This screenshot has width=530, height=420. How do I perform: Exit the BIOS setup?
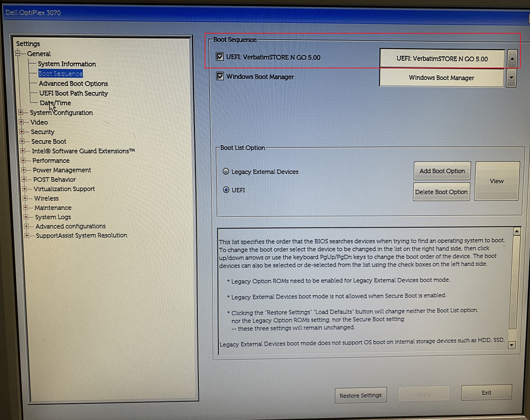pyautogui.click(x=486, y=392)
